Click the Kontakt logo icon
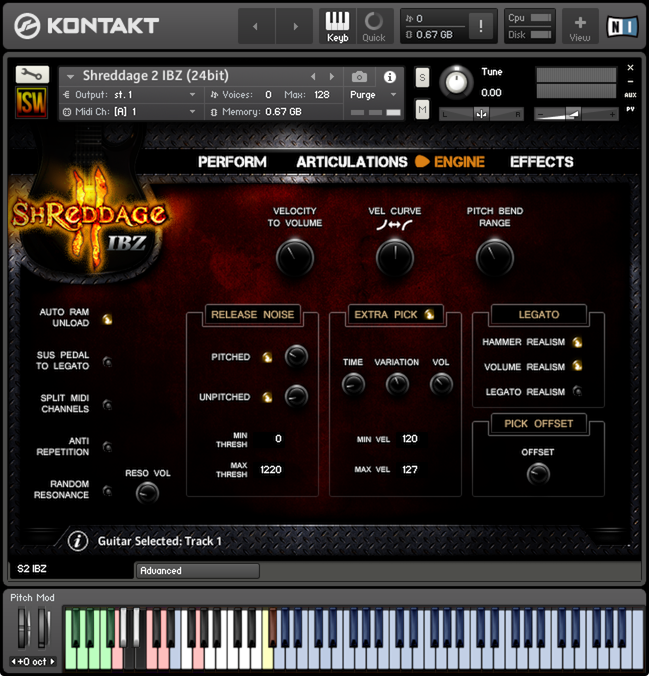The width and height of the screenshot is (649, 676). 27,26
